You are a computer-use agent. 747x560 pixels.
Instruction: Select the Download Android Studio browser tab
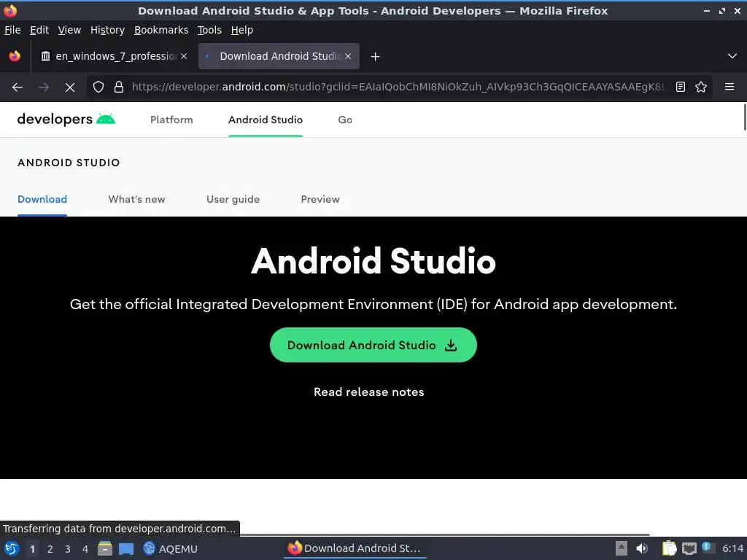tap(279, 56)
